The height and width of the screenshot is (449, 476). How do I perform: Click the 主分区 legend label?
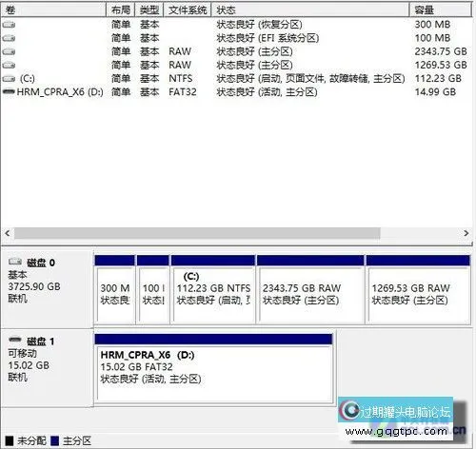[x=77, y=440]
